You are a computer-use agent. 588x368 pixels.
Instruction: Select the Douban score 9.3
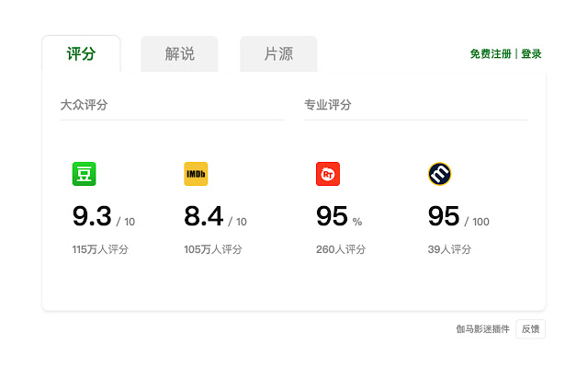[x=92, y=216]
